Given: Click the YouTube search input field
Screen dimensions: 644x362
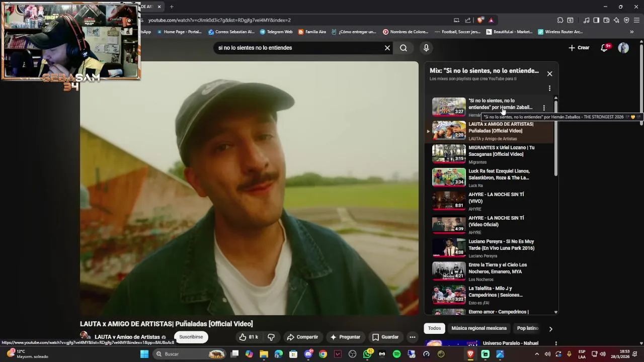Looking at the screenshot, I should (x=297, y=48).
